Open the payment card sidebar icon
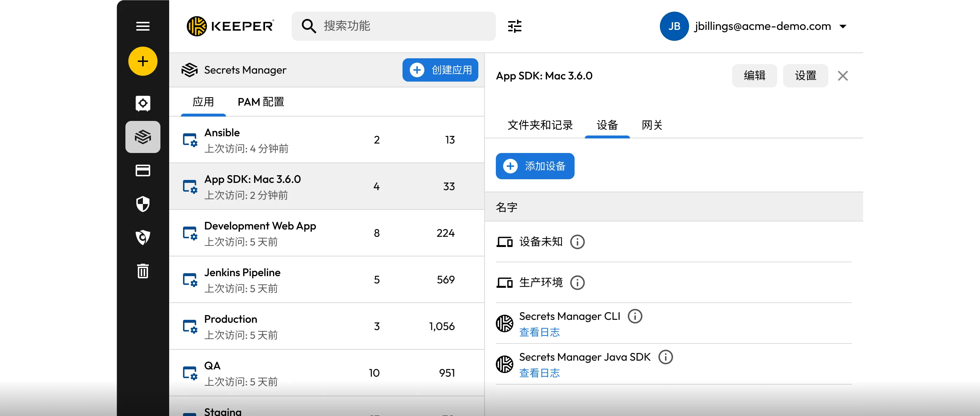980x416 pixels. click(x=143, y=171)
